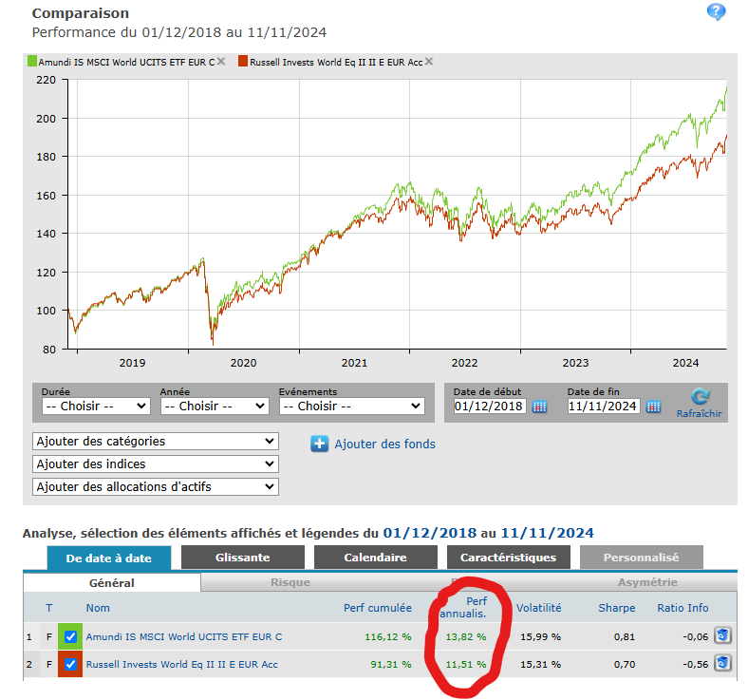The height and width of the screenshot is (700, 748).
Task: Switch to the Calendaire tab
Action: 376,558
